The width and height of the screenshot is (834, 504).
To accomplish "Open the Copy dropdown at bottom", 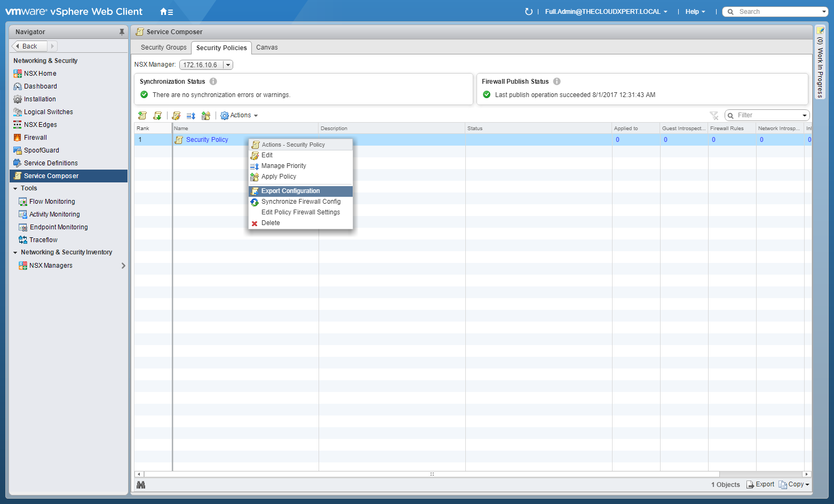I will tap(794, 485).
